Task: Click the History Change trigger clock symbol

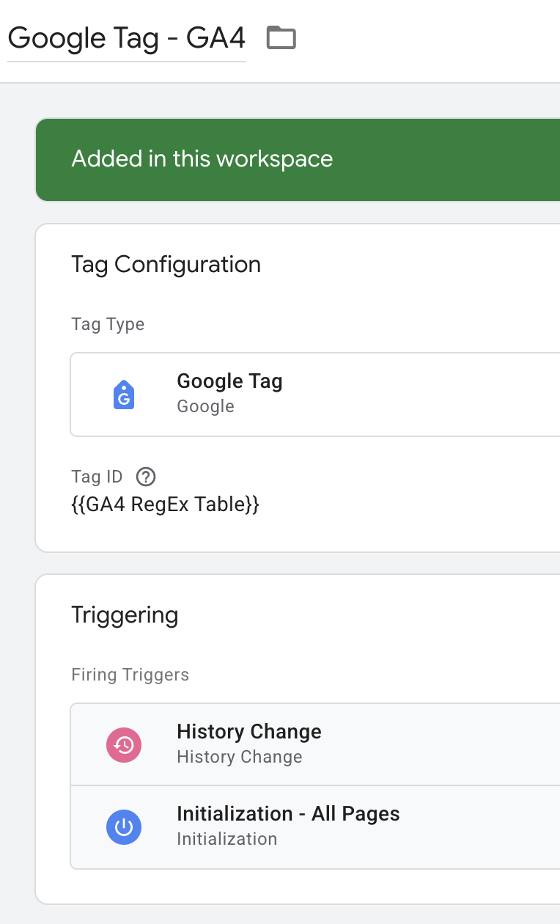Action: (123, 744)
